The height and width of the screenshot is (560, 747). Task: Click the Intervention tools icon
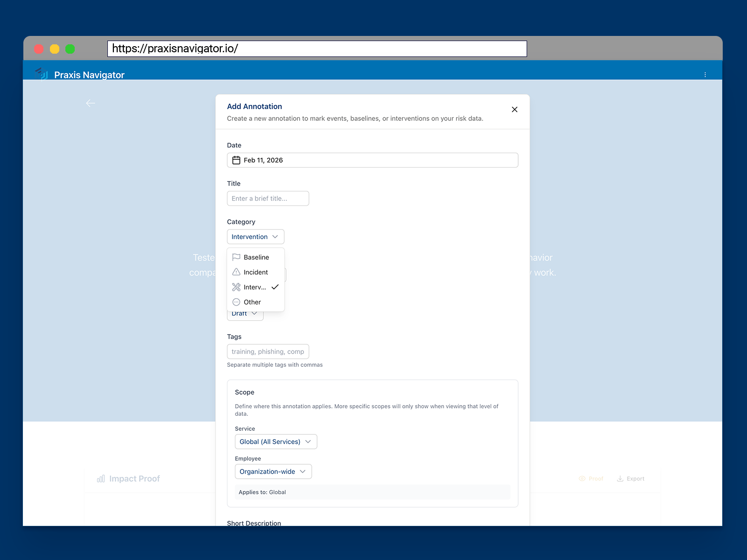point(236,287)
